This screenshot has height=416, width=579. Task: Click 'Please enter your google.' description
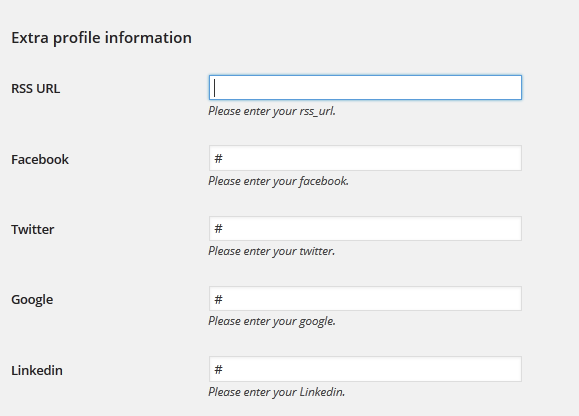(x=272, y=321)
